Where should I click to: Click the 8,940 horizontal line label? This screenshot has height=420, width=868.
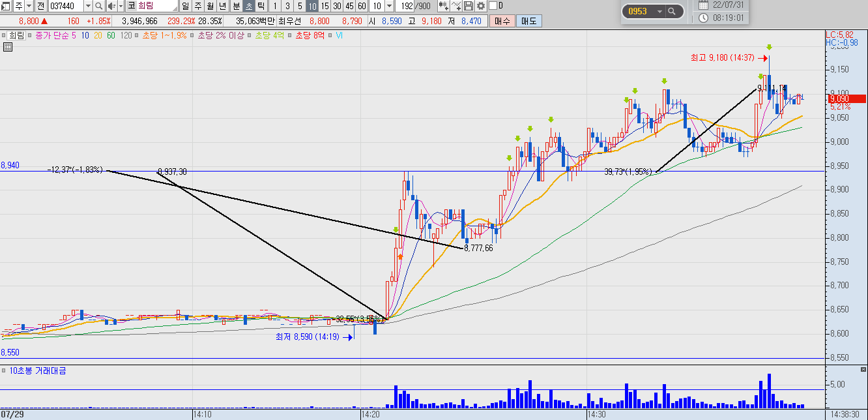(10, 166)
